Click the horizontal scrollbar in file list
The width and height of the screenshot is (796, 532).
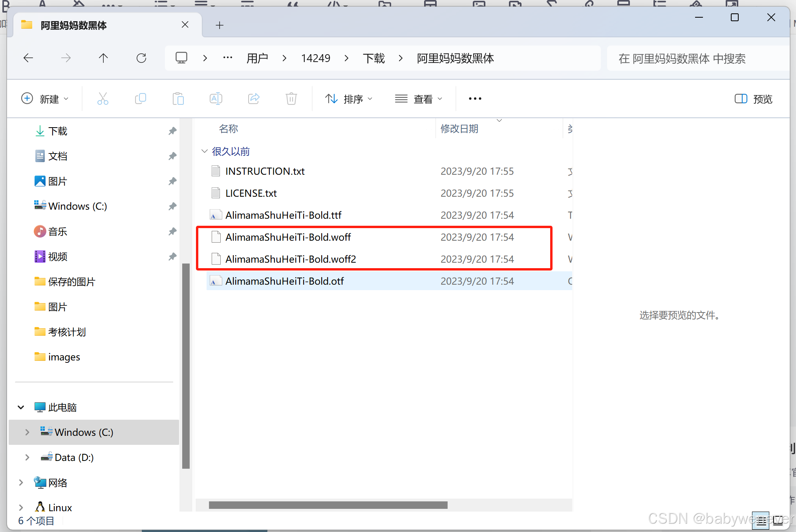[328, 505]
